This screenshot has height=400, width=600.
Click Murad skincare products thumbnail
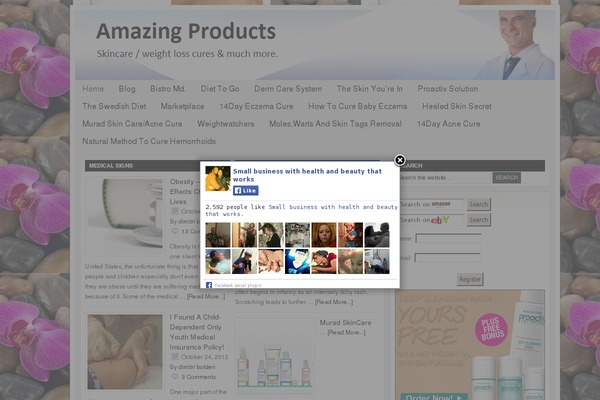click(x=275, y=356)
